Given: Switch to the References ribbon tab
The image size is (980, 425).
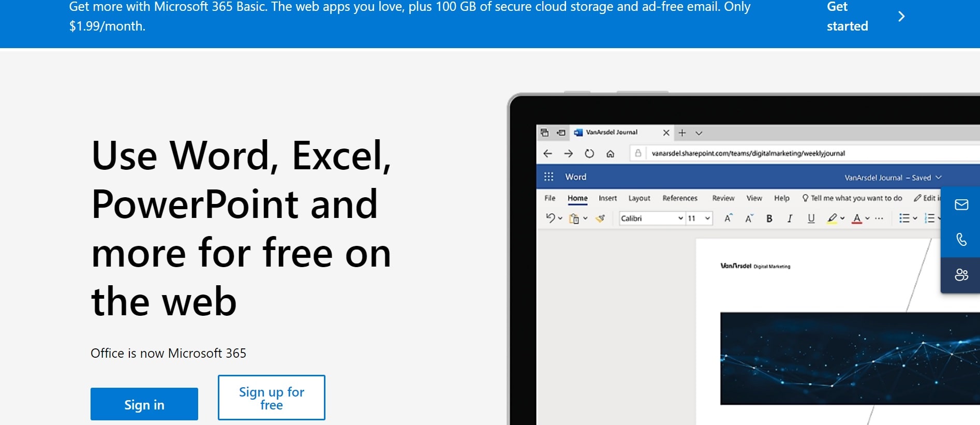Looking at the screenshot, I should coord(680,198).
